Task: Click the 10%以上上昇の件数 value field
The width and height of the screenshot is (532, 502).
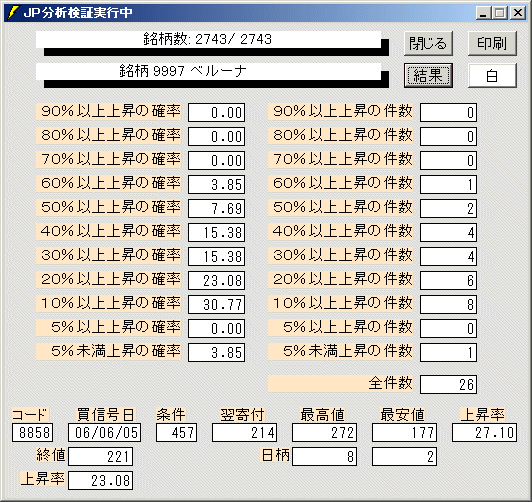Action: point(449,304)
